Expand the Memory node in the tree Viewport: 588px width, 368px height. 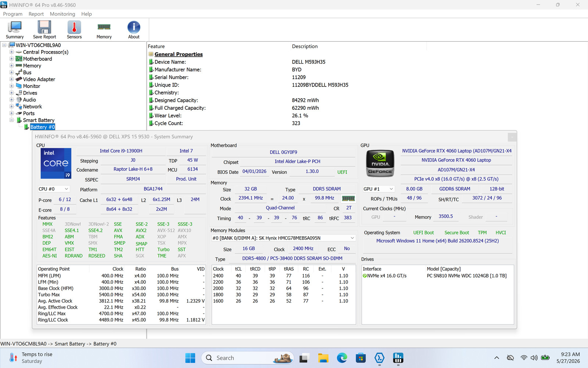click(11, 66)
